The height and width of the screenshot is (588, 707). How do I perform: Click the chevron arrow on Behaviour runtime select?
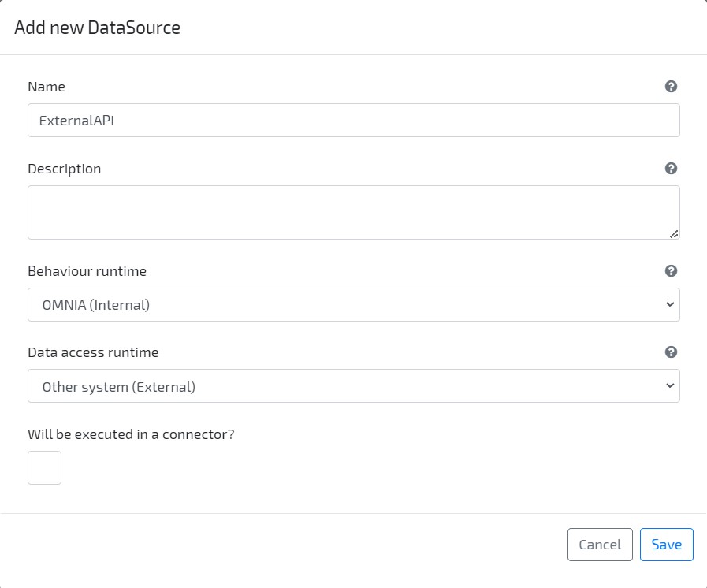tap(669, 304)
